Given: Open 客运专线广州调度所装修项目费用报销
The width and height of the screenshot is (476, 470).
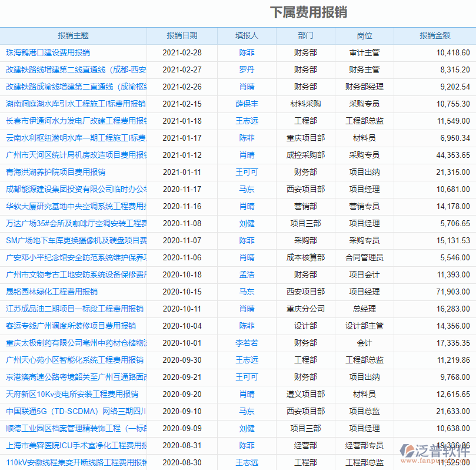Looking at the screenshot, I should (x=71, y=326).
